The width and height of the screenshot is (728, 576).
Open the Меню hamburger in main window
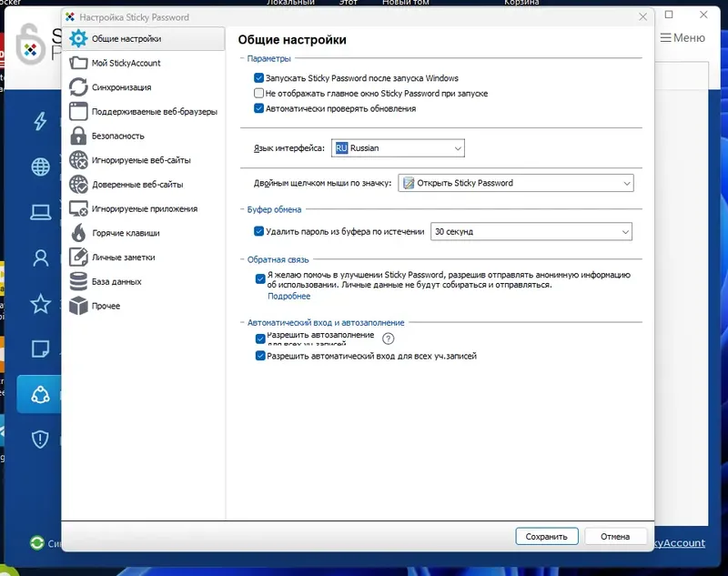pos(682,37)
